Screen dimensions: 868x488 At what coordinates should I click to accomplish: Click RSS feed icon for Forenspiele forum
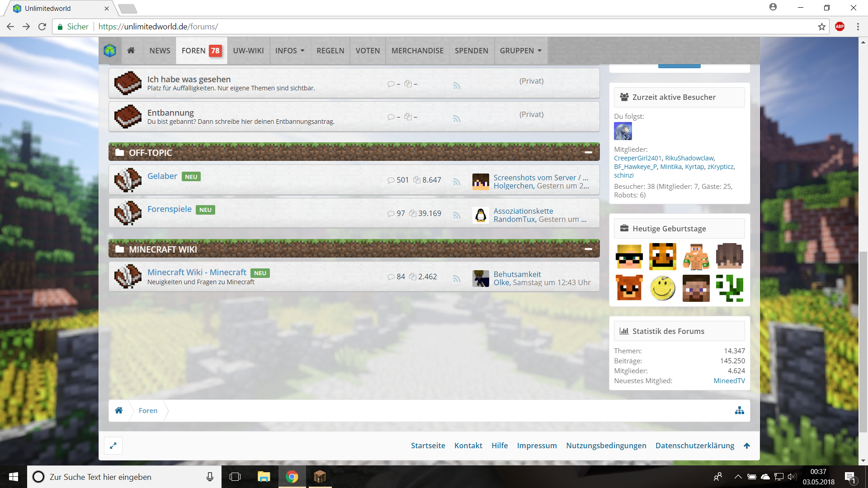pyautogui.click(x=457, y=215)
